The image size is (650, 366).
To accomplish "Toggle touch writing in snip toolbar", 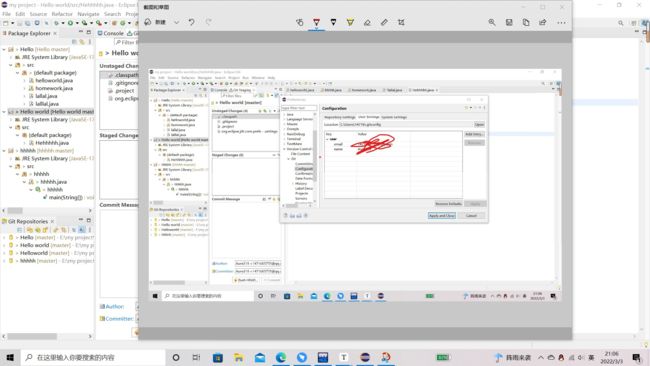I will pos(299,22).
